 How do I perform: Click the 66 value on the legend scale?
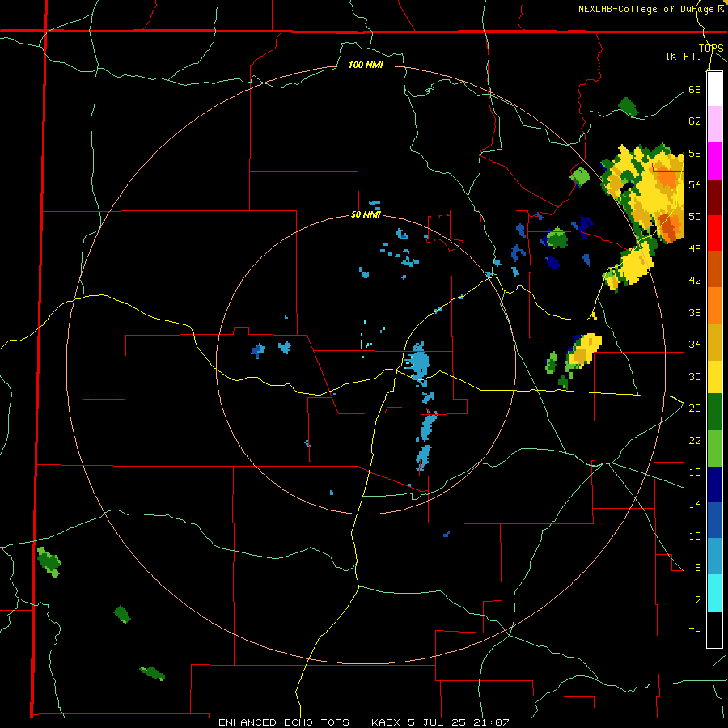pos(695,89)
